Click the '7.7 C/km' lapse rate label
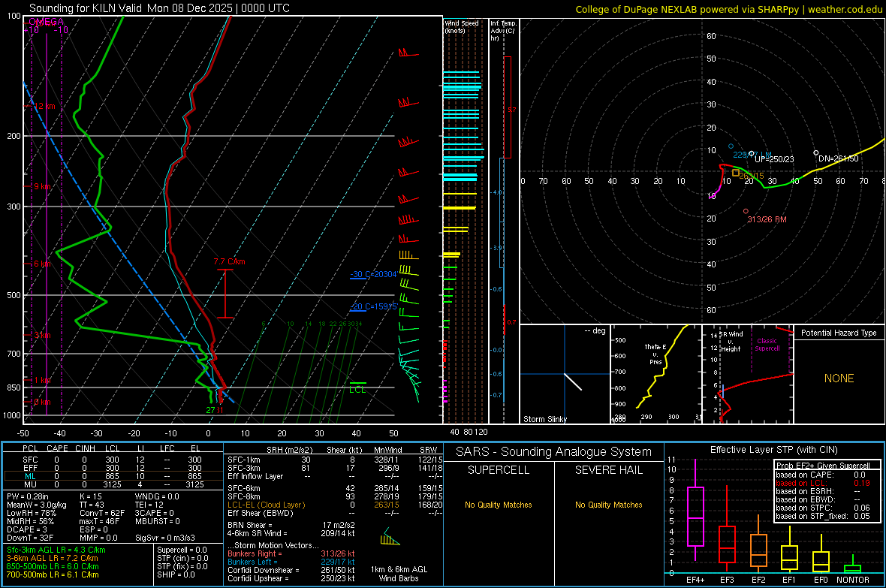The image size is (886, 588). click(x=230, y=262)
